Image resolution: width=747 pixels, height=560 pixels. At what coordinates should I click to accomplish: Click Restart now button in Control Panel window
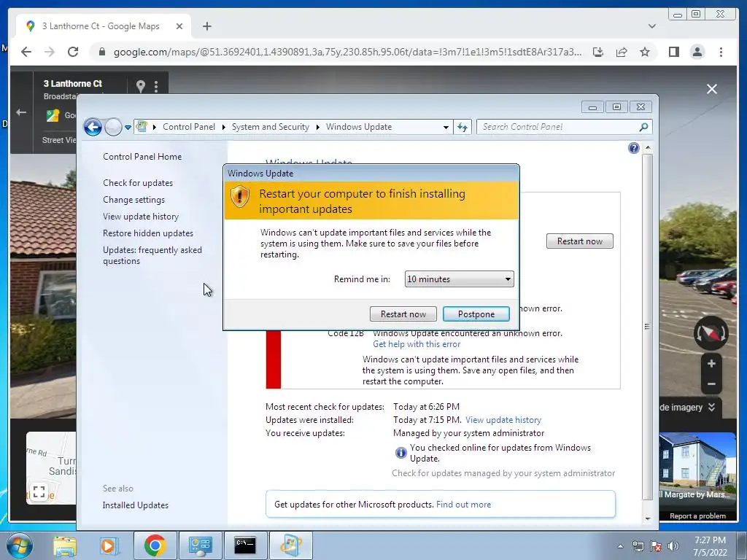579,241
